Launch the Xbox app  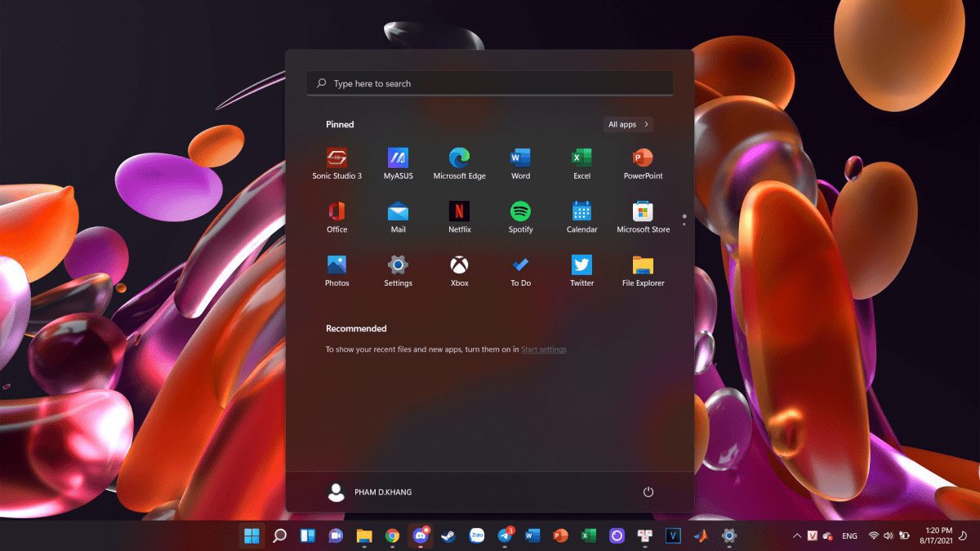(x=459, y=271)
